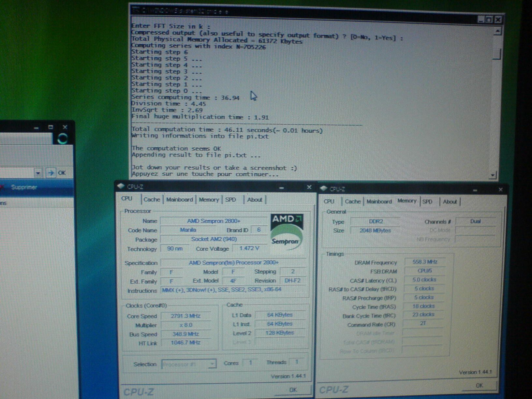The image size is (532, 399).
Task: Click the Revision value DH-F2
Action: [292, 280]
